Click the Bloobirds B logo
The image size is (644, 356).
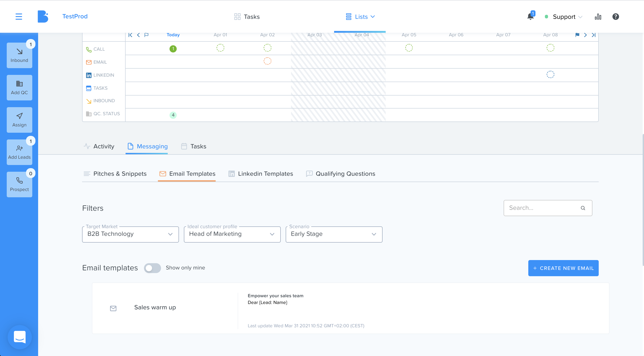coord(43,17)
